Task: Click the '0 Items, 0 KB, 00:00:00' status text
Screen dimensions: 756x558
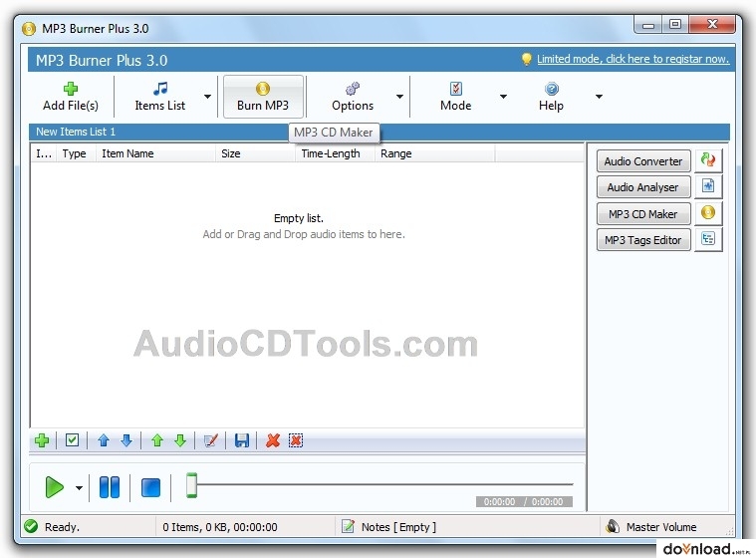Action: coord(220,527)
